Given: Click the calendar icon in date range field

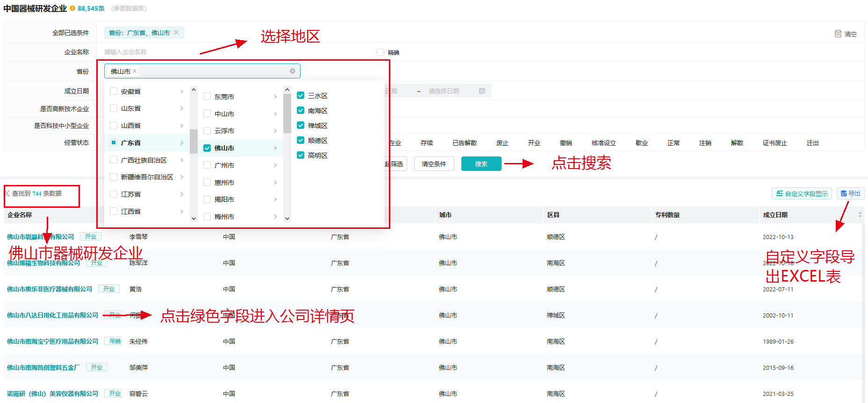Looking at the screenshot, I should [482, 91].
